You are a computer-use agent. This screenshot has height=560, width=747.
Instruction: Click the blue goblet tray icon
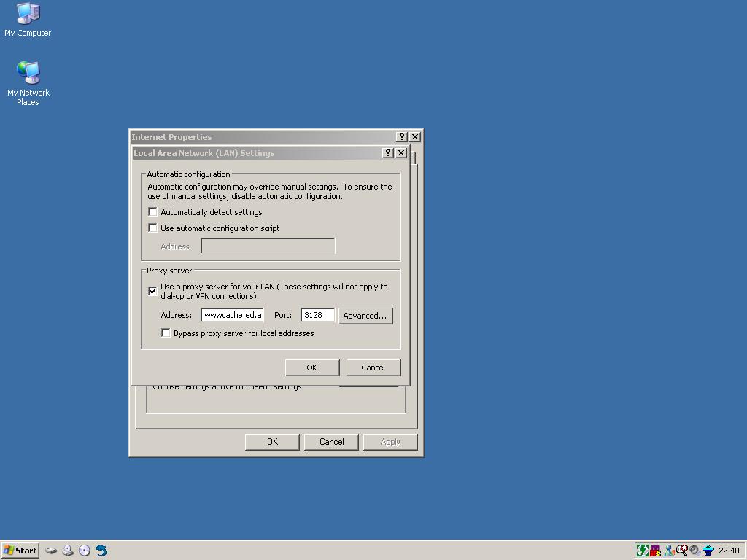pos(708,551)
